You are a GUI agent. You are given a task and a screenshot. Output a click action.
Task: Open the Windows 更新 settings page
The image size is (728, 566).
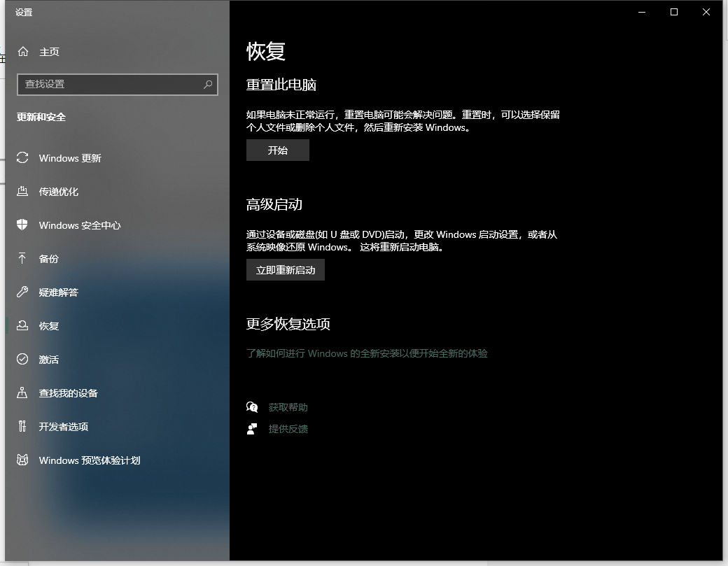point(70,158)
